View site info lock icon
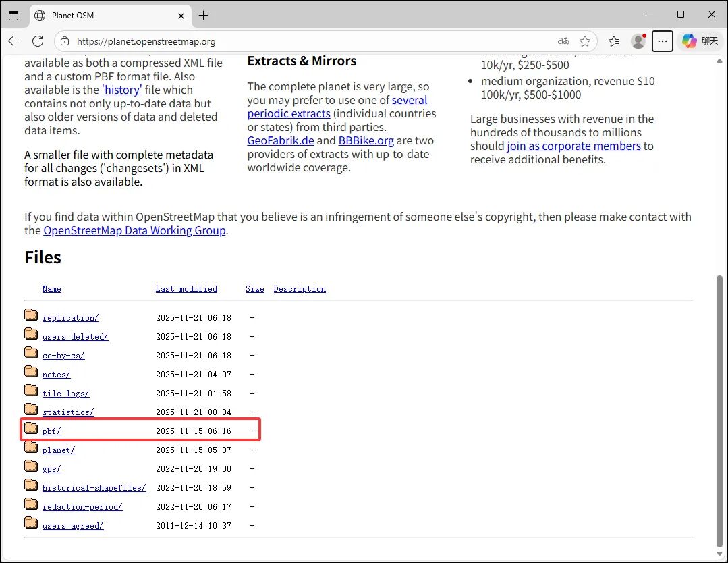728x563 pixels. point(65,41)
